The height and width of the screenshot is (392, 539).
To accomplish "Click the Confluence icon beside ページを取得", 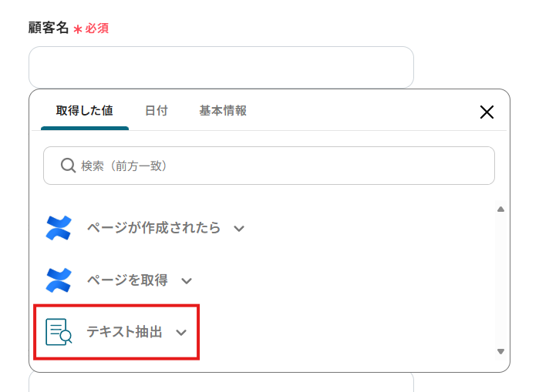I will click(59, 280).
